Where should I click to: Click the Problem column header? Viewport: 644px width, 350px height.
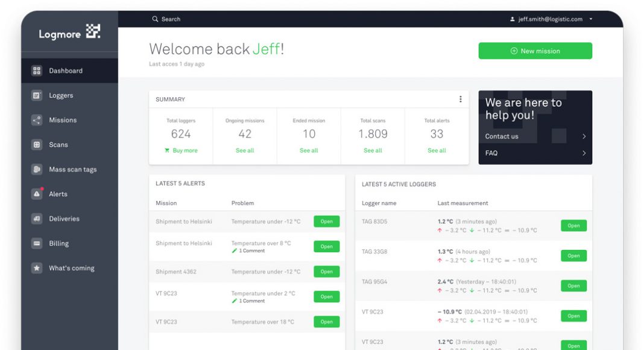(242, 203)
